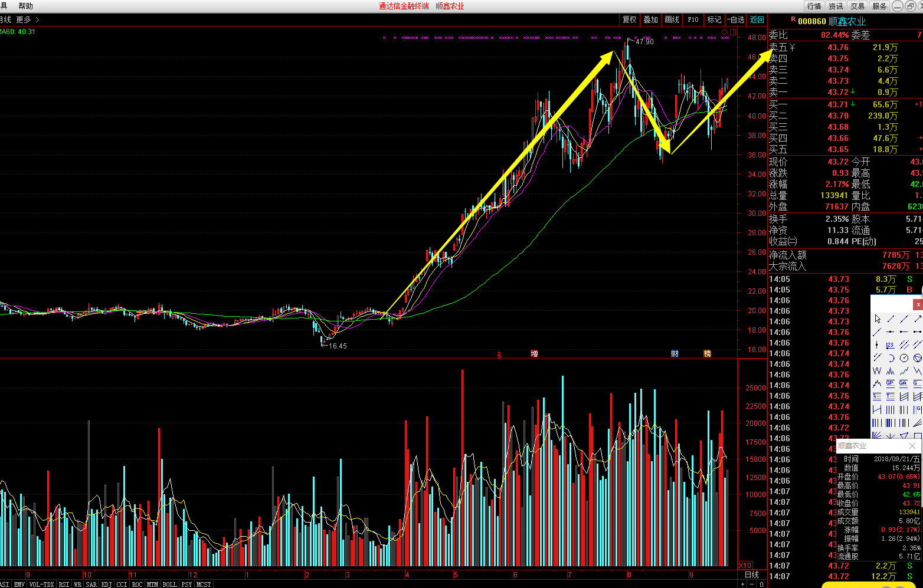Switch to the VOL-TDX indicator tab
Viewport: 923px width, 588px height.
click(41, 584)
